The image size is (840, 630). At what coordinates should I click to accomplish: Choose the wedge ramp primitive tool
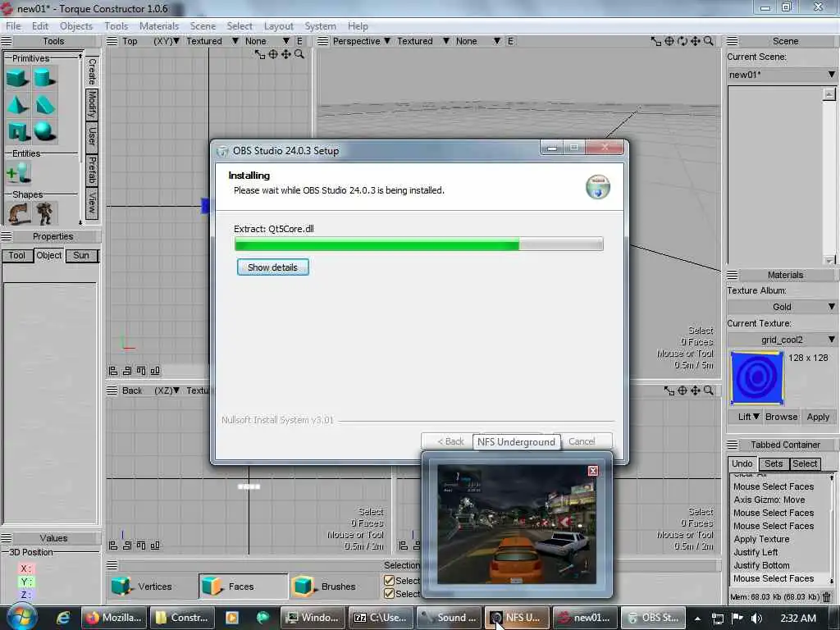44,104
